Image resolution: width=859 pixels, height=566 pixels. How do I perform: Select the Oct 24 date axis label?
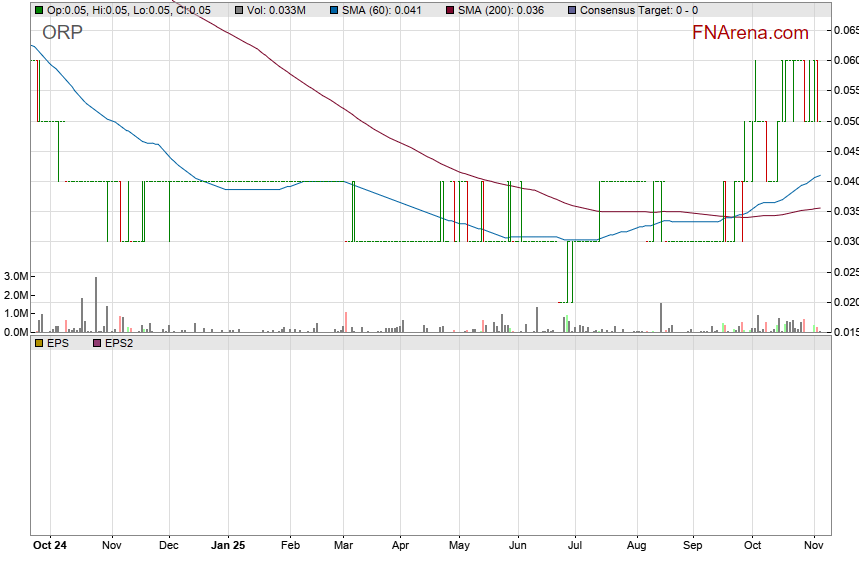(49, 546)
